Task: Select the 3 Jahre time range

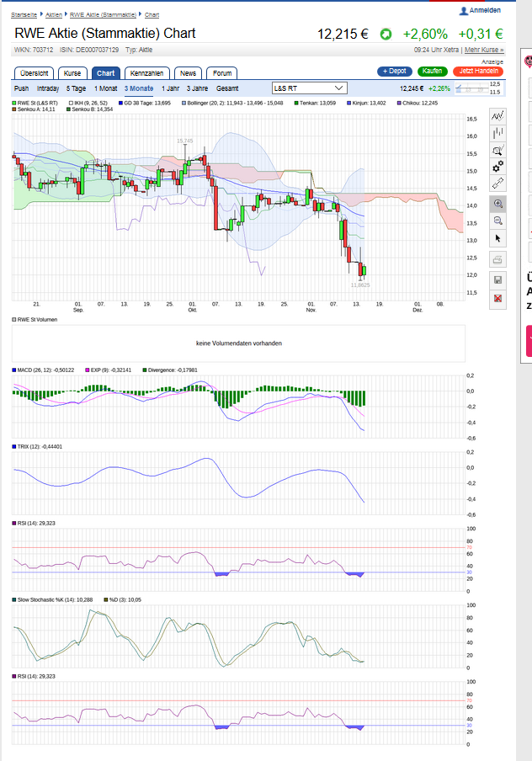Action: tap(198, 88)
